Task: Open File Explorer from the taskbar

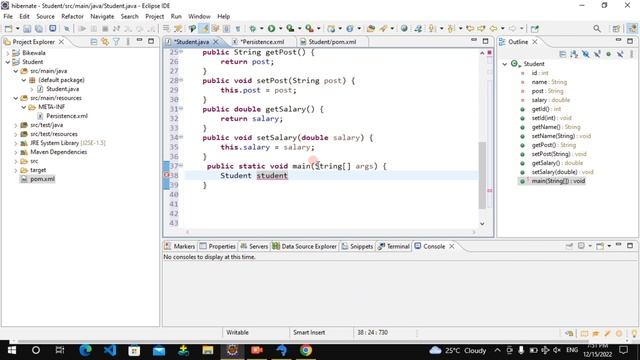Action: coord(208,350)
